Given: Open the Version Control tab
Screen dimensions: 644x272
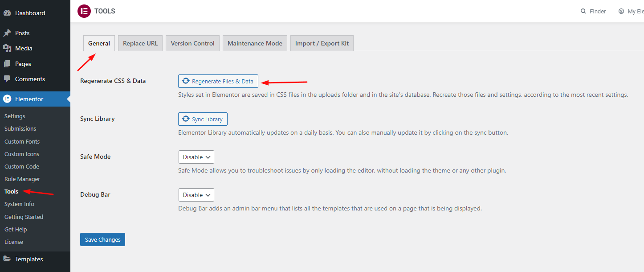Looking at the screenshot, I should click(x=193, y=43).
